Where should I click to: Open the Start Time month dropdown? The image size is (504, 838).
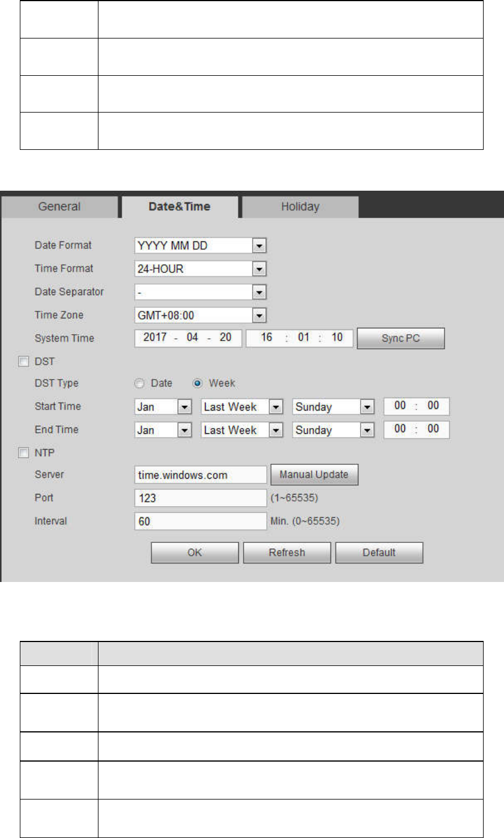163,407
